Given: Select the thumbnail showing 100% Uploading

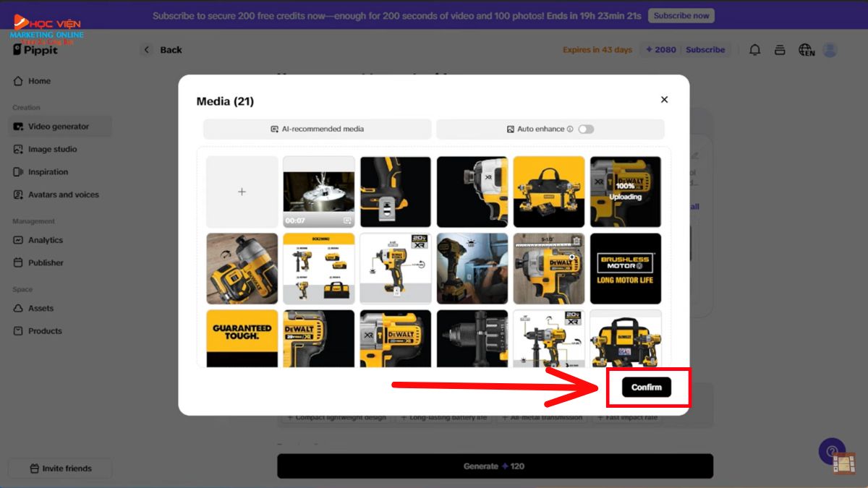Looking at the screenshot, I should [x=626, y=192].
